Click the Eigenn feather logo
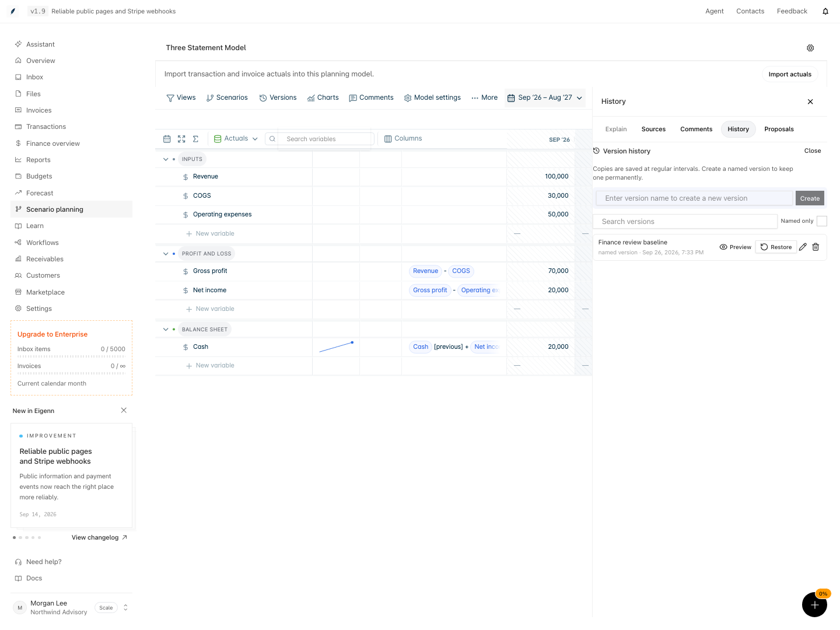This screenshot has width=840, height=630. coord(13,11)
